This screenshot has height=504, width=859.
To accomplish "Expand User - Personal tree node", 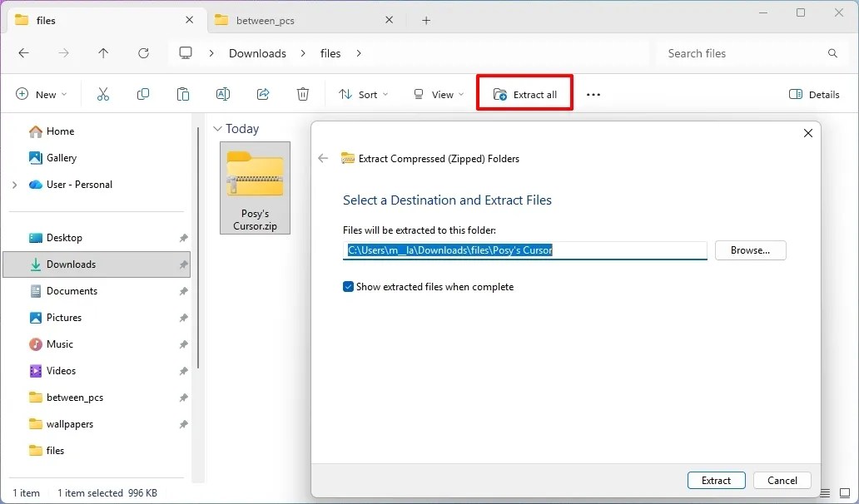I will pos(14,185).
